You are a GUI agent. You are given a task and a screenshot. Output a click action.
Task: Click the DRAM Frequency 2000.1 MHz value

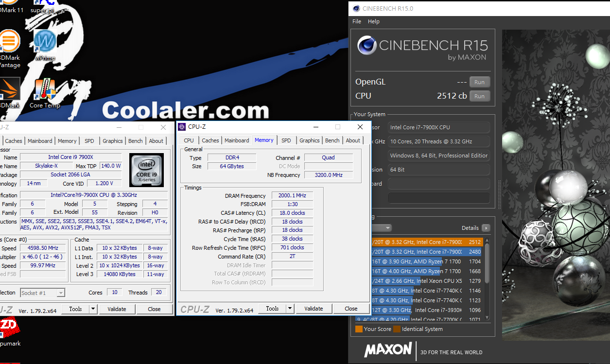point(292,196)
